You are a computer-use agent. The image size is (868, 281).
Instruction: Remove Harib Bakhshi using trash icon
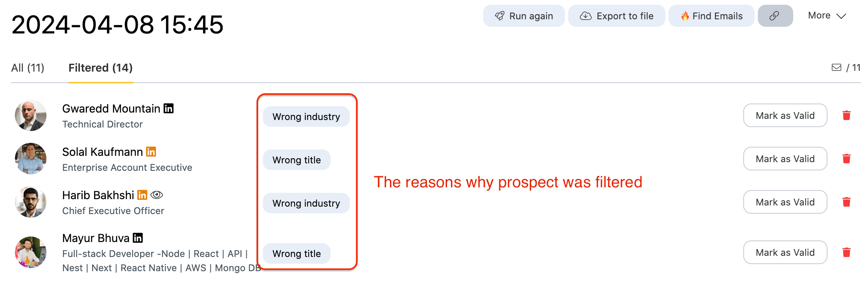click(846, 202)
